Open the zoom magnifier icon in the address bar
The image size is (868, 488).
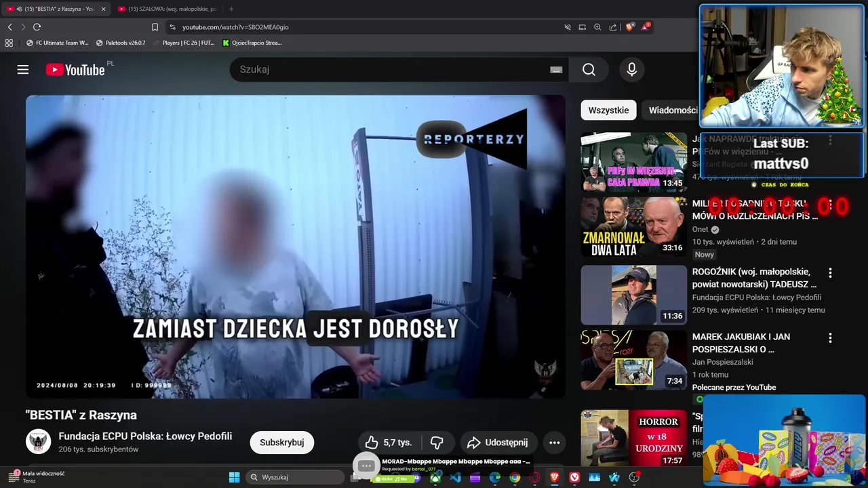click(x=597, y=27)
